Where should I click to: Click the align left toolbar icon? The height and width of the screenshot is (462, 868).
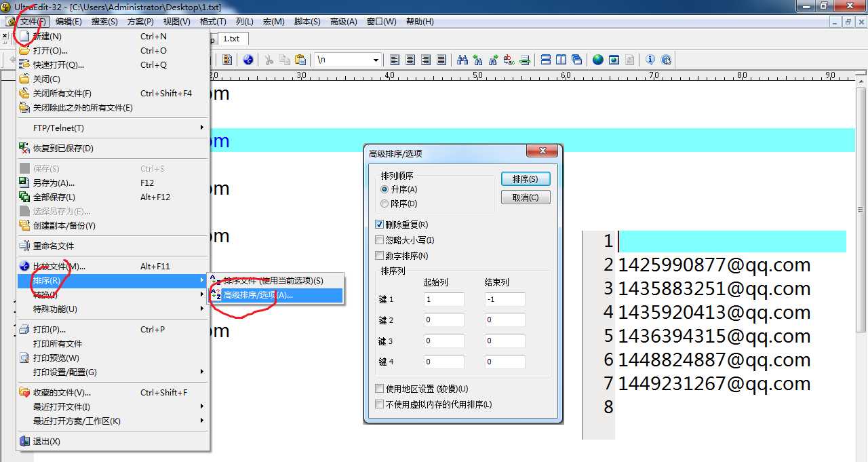pos(395,60)
